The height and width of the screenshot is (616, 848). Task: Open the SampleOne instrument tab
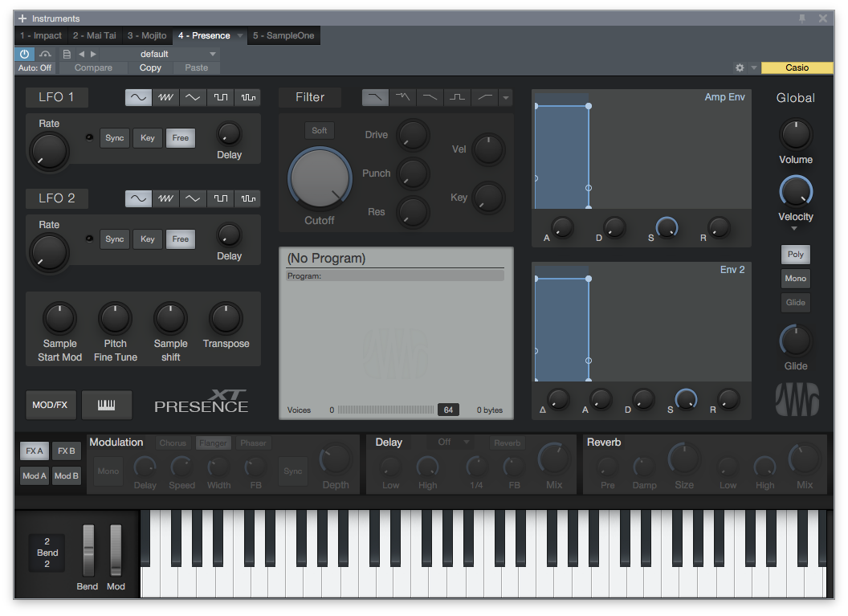[x=283, y=36]
